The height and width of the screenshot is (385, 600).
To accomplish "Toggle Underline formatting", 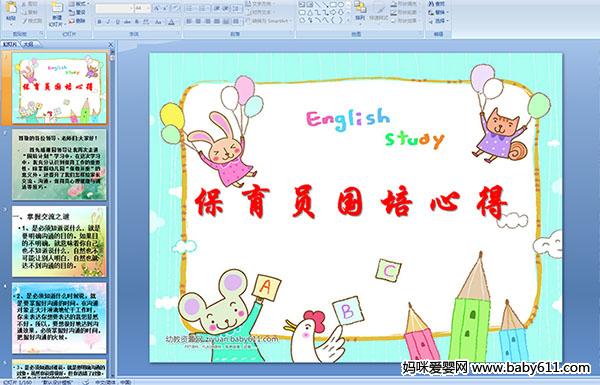I will tap(117, 22).
